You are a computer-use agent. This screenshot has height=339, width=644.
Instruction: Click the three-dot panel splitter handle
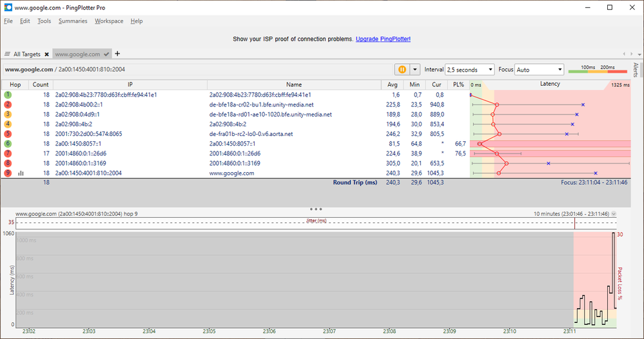(316, 209)
